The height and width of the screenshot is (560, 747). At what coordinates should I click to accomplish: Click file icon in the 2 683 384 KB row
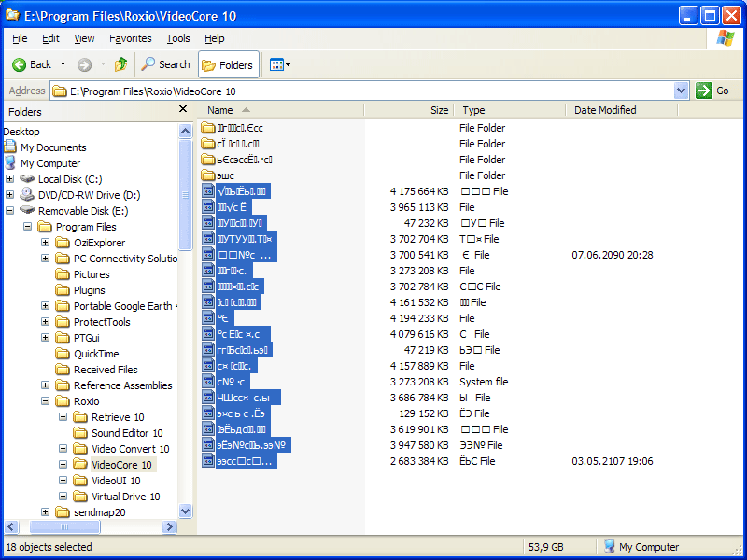tap(207, 461)
